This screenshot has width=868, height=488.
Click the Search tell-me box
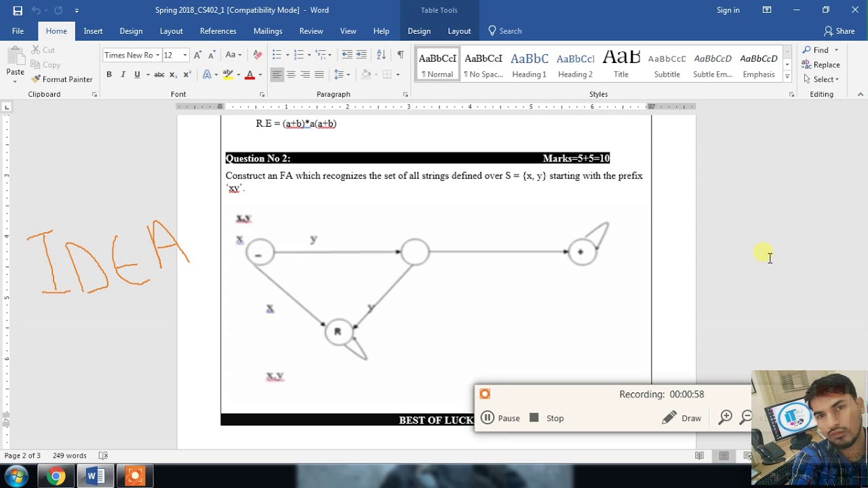point(505,30)
